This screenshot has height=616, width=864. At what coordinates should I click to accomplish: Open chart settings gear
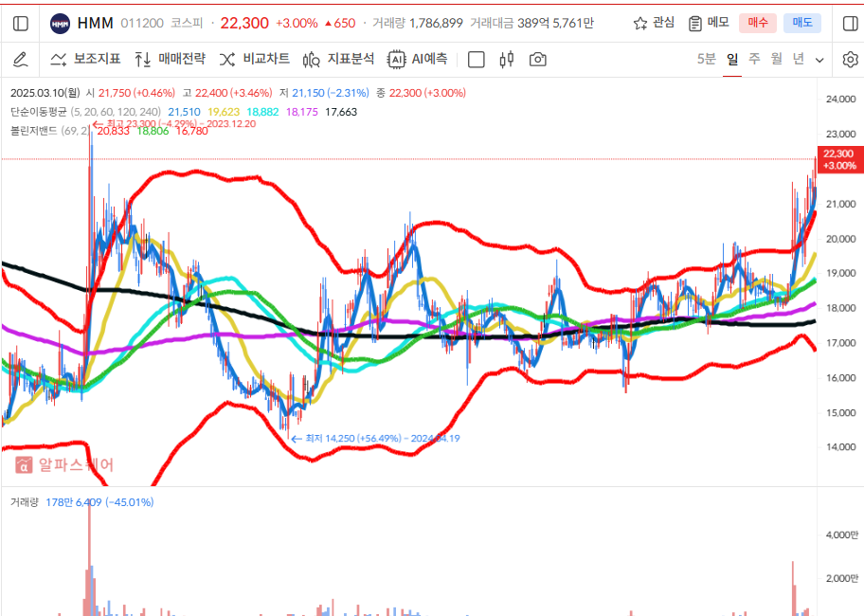[851, 60]
